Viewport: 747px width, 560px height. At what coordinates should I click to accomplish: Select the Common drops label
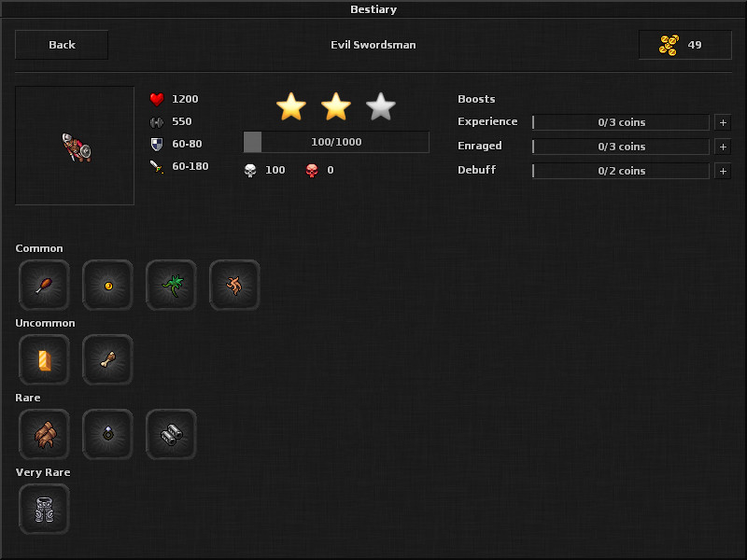[39, 248]
